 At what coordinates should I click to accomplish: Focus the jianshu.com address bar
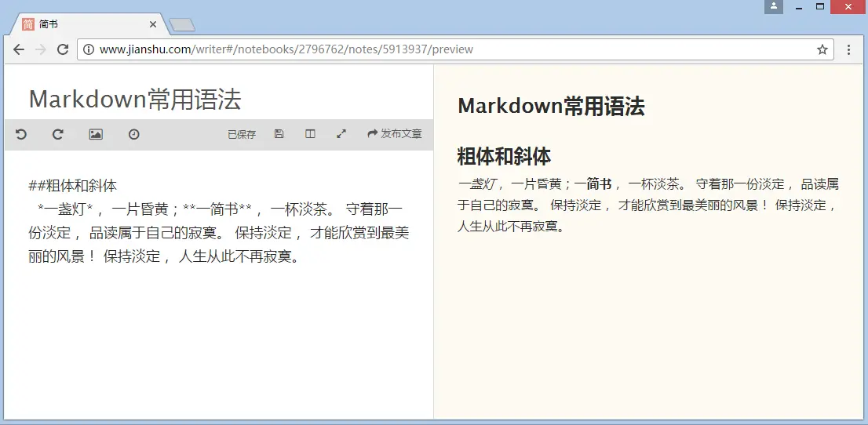[x=454, y=49]
